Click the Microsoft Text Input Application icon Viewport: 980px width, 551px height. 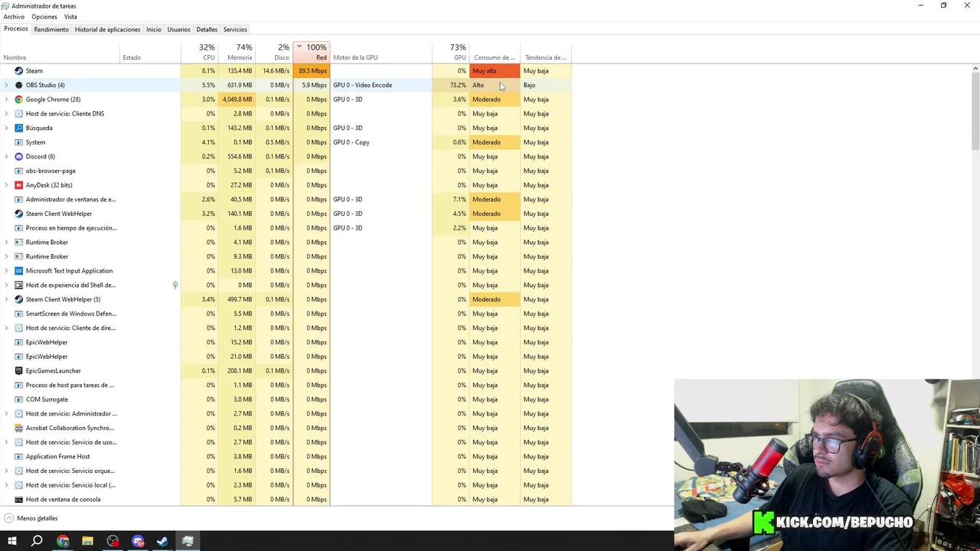(x=19, y=271)
